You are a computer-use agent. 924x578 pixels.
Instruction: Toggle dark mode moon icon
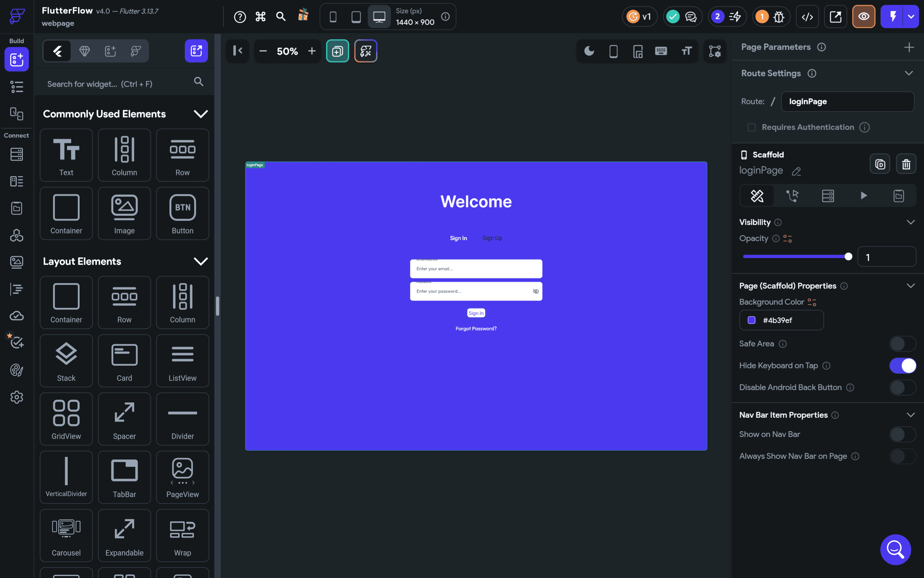589,51
